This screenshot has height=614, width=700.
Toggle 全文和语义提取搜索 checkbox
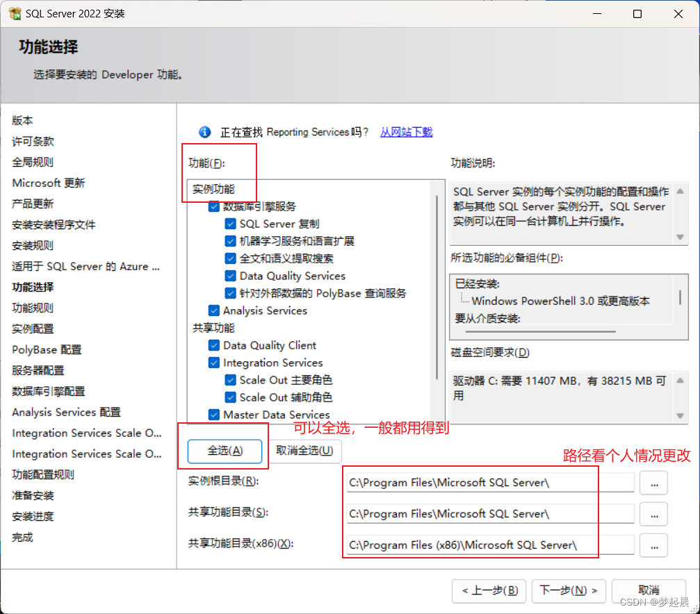click(230, 258)
